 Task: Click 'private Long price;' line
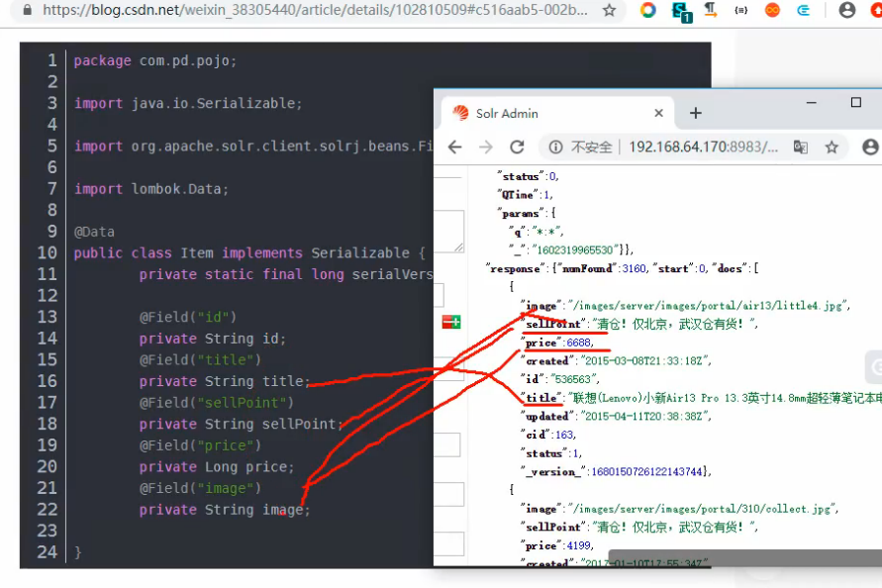pos(217,467)
